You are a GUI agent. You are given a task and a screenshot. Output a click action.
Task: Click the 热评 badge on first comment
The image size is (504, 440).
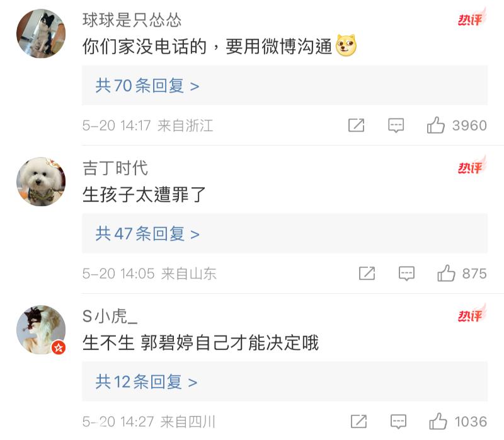(x=472, y=18)
